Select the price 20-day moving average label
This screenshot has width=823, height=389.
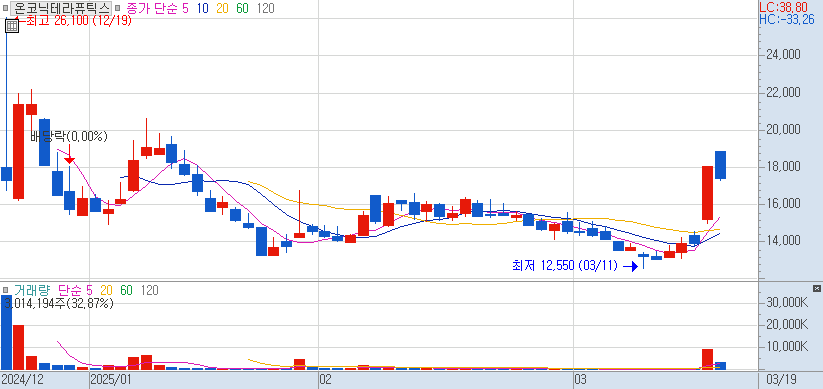223,8
